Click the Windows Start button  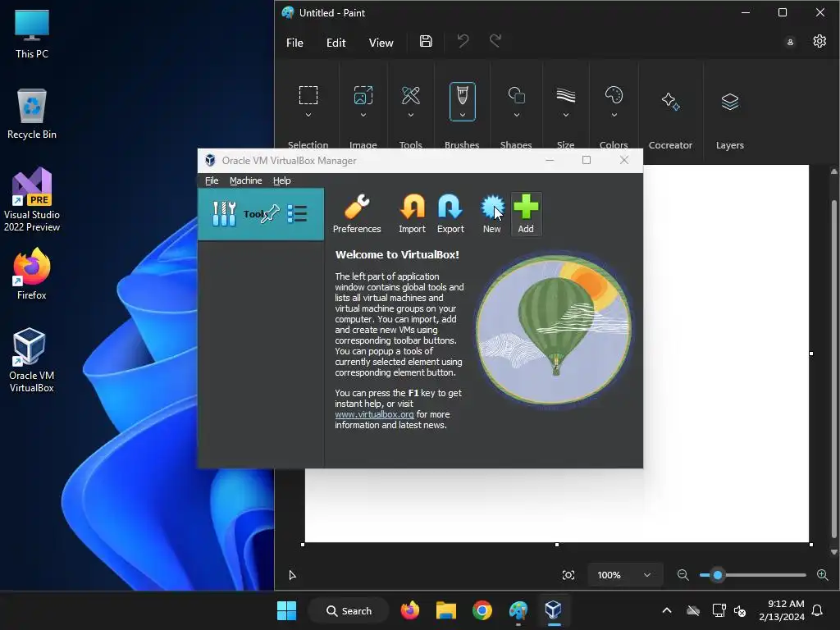[x=286, y=610]
